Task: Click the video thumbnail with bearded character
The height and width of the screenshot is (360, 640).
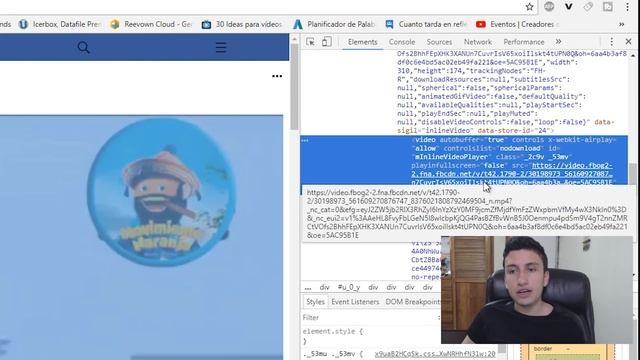Action: (x=141, y=237)
